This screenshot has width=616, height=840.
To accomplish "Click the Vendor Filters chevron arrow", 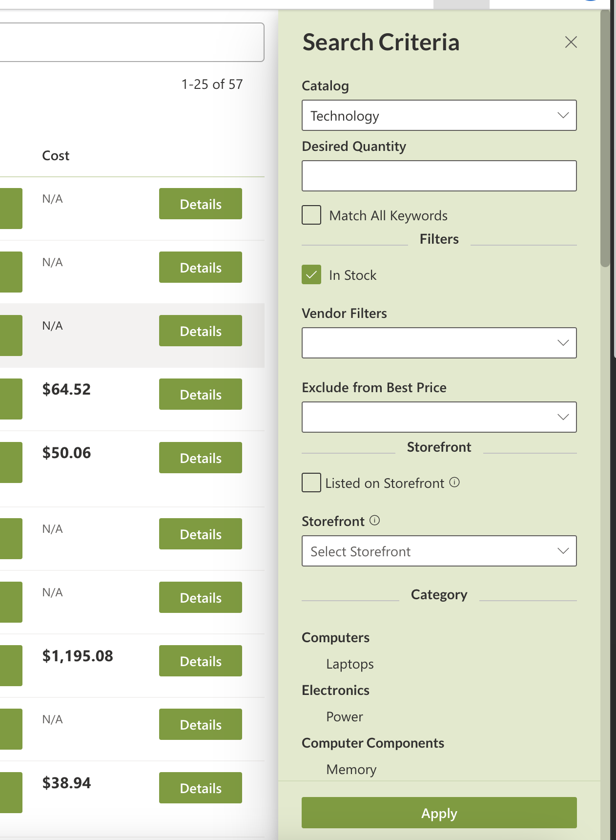I will pos(563,343).
